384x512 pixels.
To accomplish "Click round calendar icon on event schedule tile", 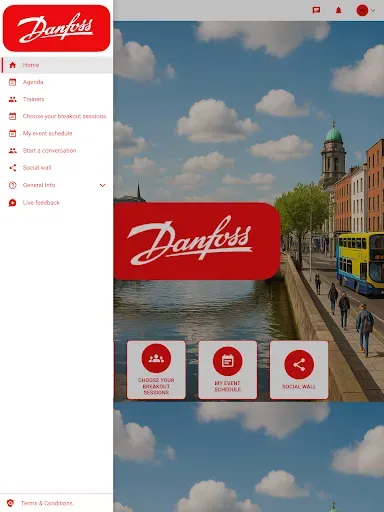I will click(x=228, y=361).
